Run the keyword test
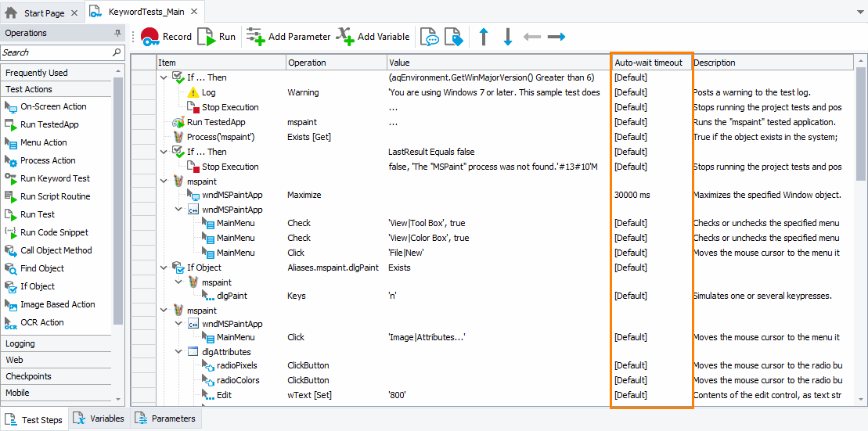Image resolution: width=868 pixels, height=431 pixels. point(216,37)
